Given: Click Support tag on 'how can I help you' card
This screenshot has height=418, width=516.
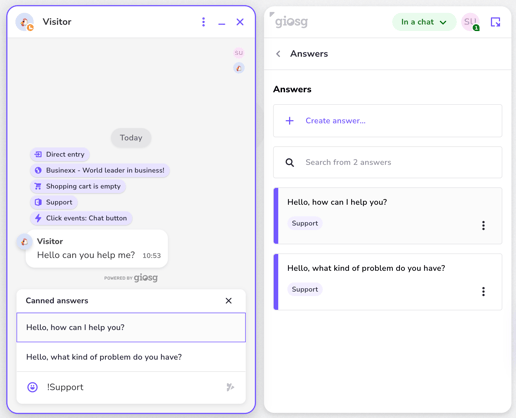Looking at the screenshot, I should 305,223.
